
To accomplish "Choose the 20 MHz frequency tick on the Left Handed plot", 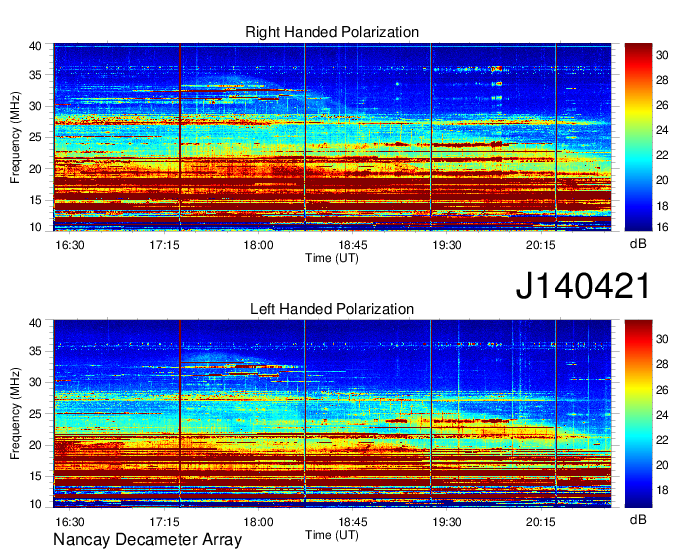I will 35,445.
